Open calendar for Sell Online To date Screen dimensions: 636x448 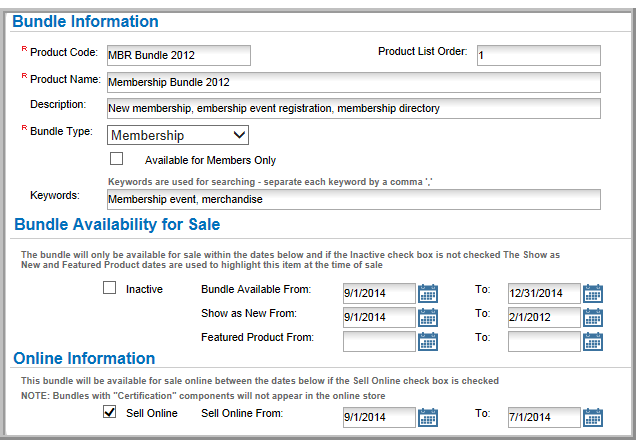tap(593, 417)
